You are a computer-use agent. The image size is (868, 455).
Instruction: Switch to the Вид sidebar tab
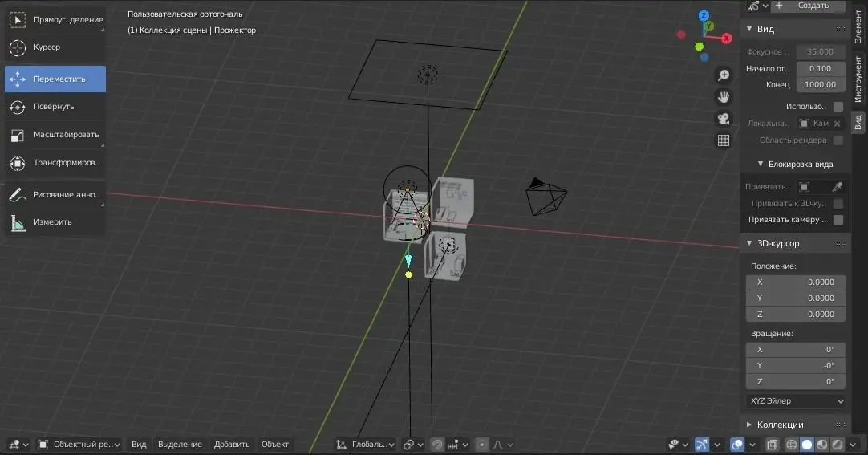click(x=858, y=122)
